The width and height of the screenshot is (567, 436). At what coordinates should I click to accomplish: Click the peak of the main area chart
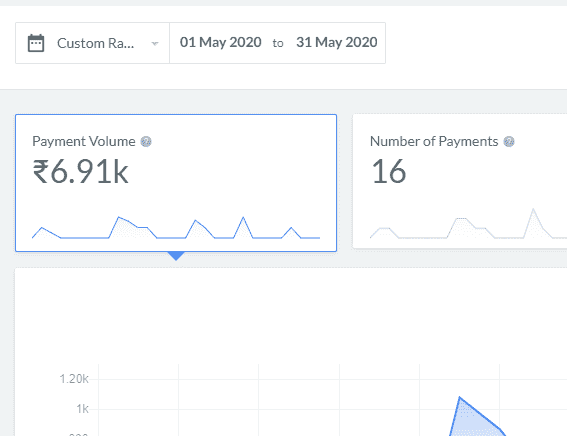[x=460, y=397]
